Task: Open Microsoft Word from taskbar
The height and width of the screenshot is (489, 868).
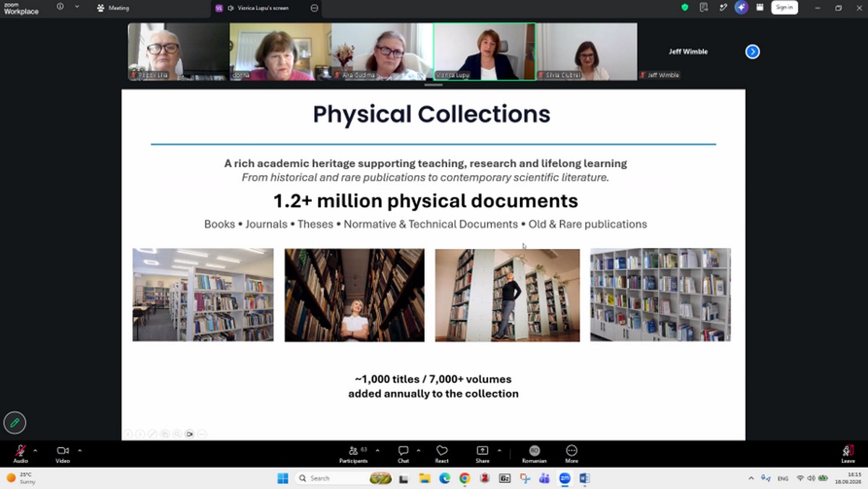Action: [584, 478]
